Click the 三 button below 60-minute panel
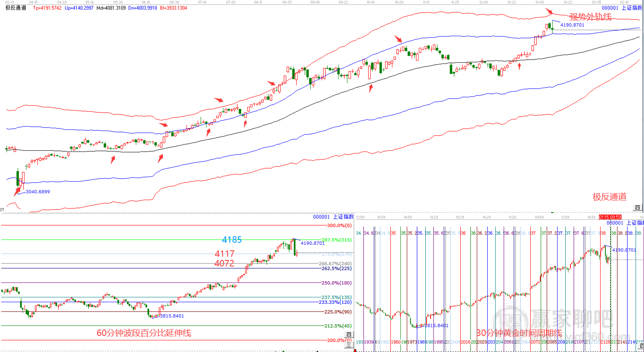The image size is (644, 352). pyautogui.click(x=349, y=345)
